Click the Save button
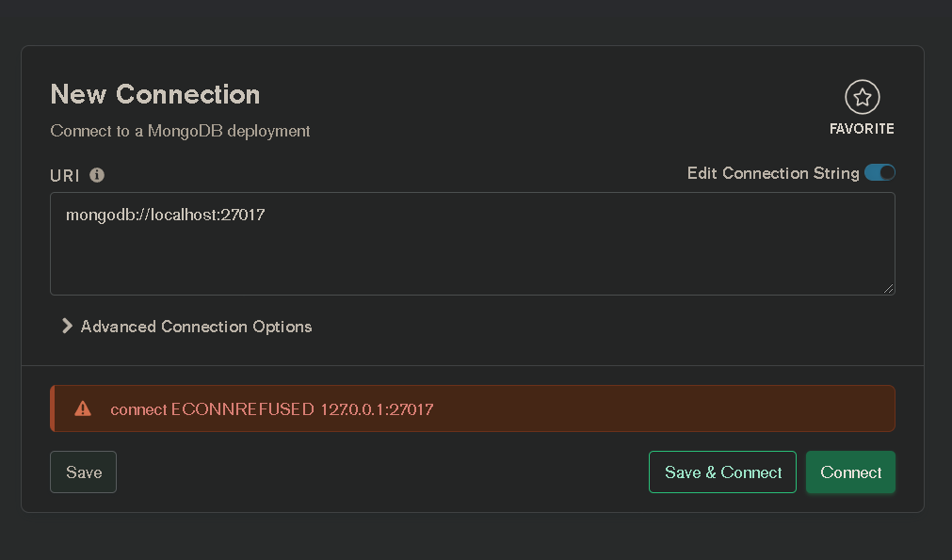Screen dimensions: 952x560 (83, 472)
